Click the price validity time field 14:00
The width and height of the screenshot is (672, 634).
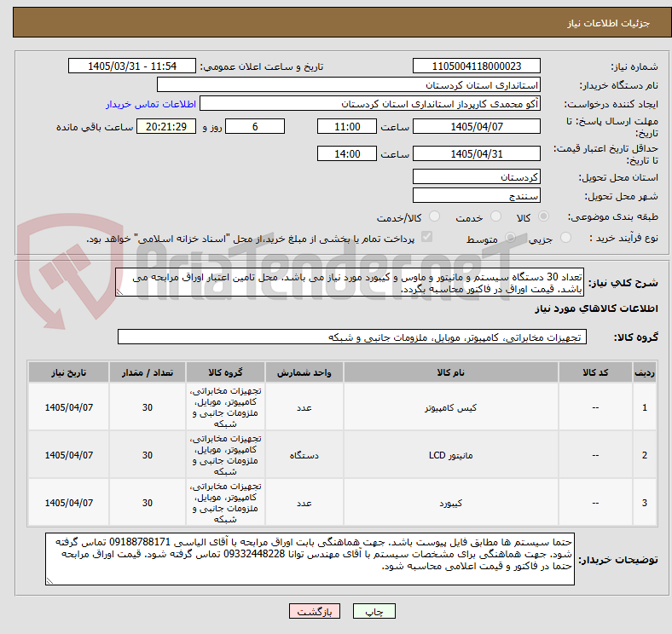coord(347,153)
